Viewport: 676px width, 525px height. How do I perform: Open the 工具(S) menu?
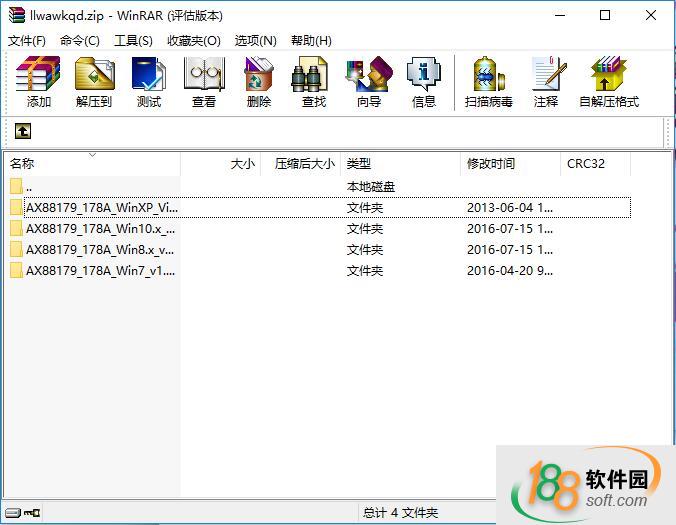click(133, 40)
